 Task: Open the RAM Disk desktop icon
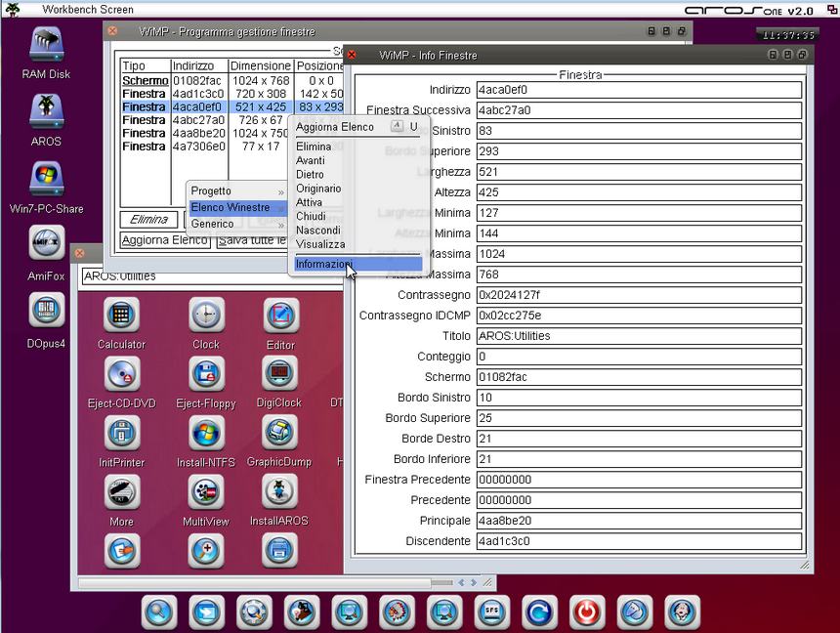coord(46,45)
